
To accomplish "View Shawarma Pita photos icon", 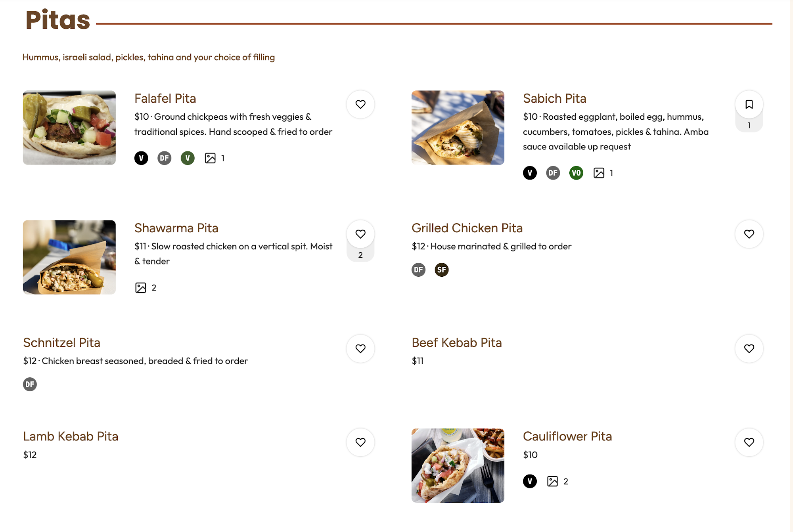I will 141,288.
